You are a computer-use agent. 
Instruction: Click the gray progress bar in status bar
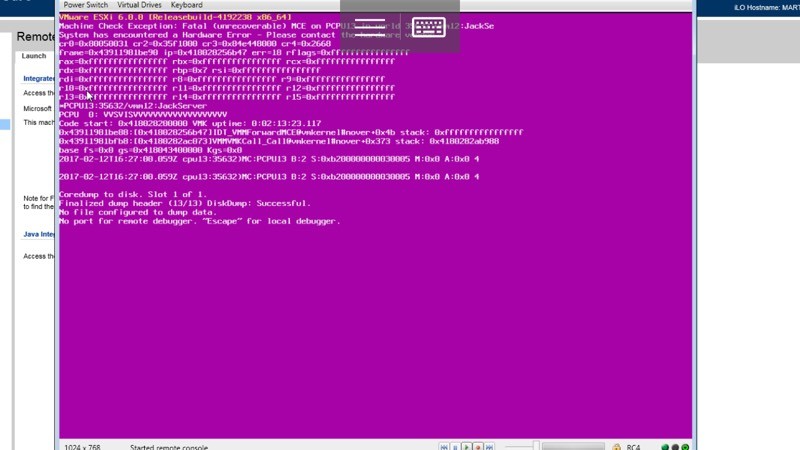[573, 446]
